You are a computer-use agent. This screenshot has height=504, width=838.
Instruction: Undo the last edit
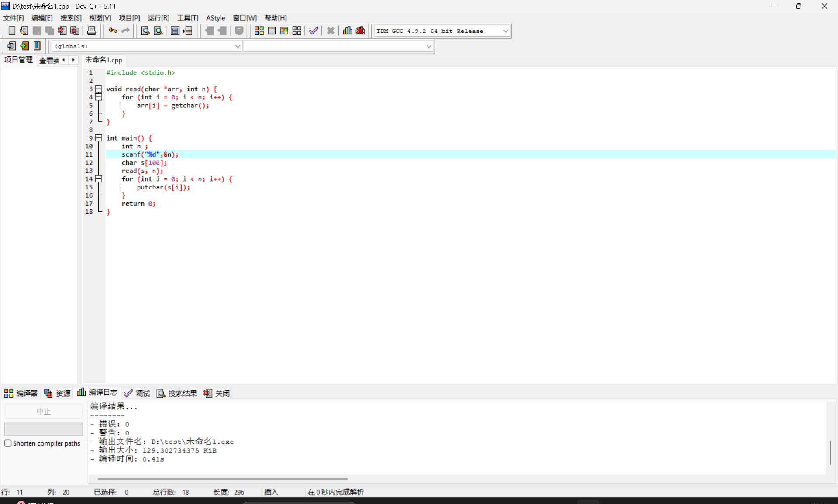(113, 31)
